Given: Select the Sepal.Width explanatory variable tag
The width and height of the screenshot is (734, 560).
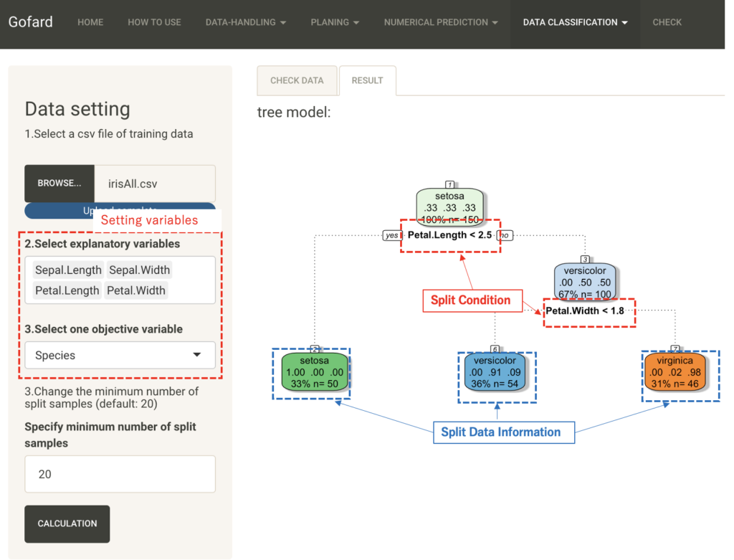Looking at the screenshot, I should tap(140, 270).
